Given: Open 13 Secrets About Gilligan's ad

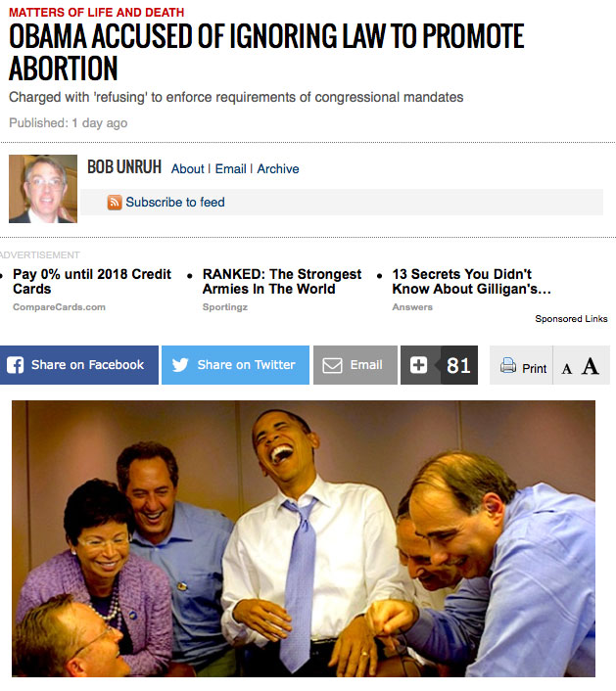Looking at the screenshot, I should [472, 281].
